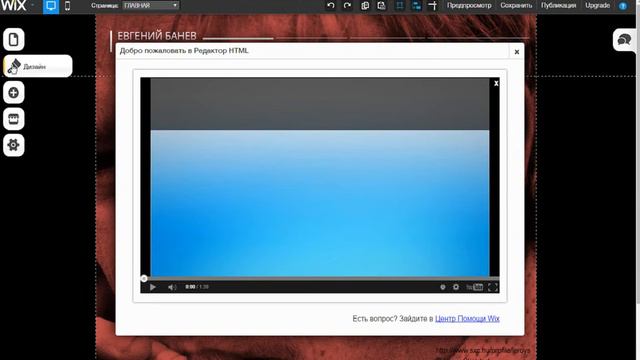Click Предпросмотр (Preview) in top bar

click(469, 5)
